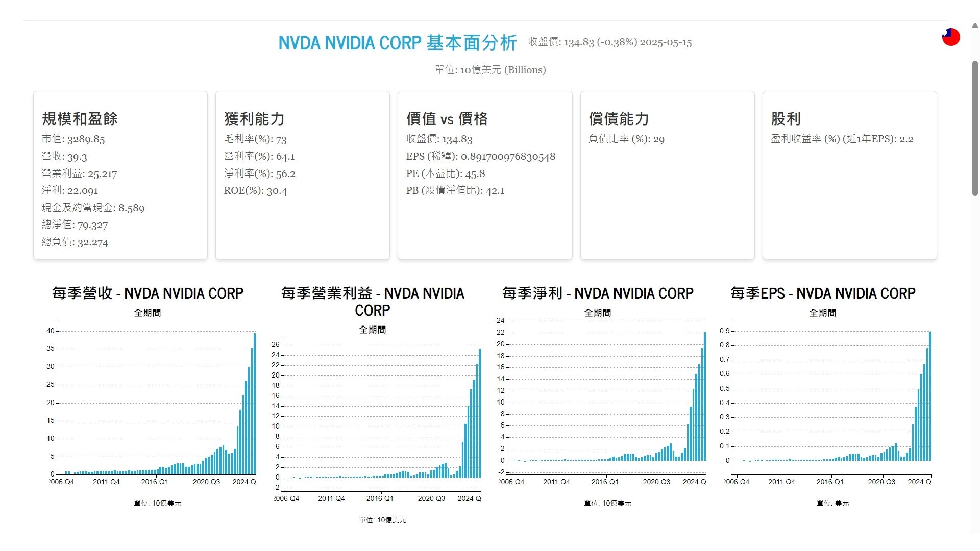Screen dimensions: 980x551
Task: Click the tallest bar in 每季營收 chart
Action: [255, 403]
